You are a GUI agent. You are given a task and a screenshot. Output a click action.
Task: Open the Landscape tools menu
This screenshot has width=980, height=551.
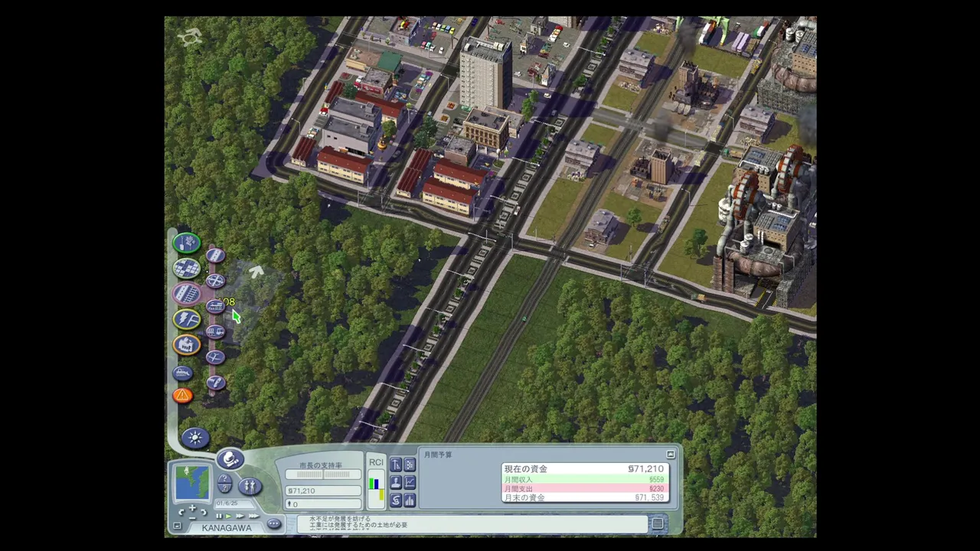coord(187,243)
